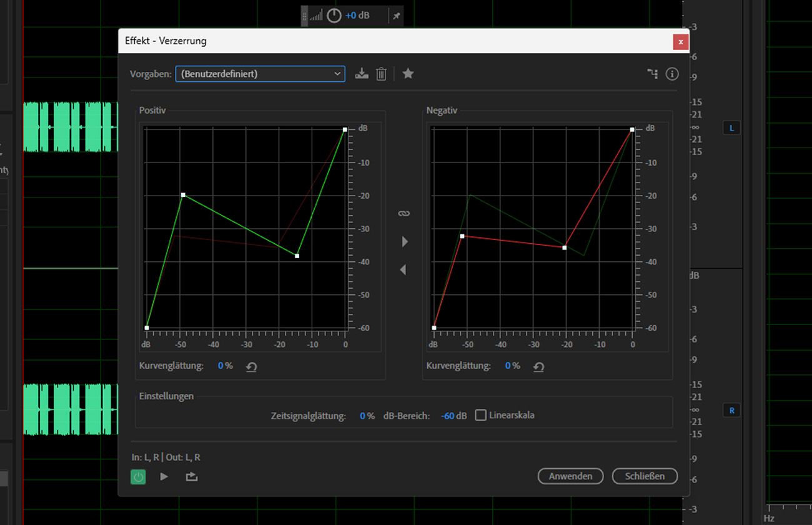This screenshot has width=812, height=525.
Task: Select the Negativ curve bottom point at -60 dB
Action: (x=434, y=327)
